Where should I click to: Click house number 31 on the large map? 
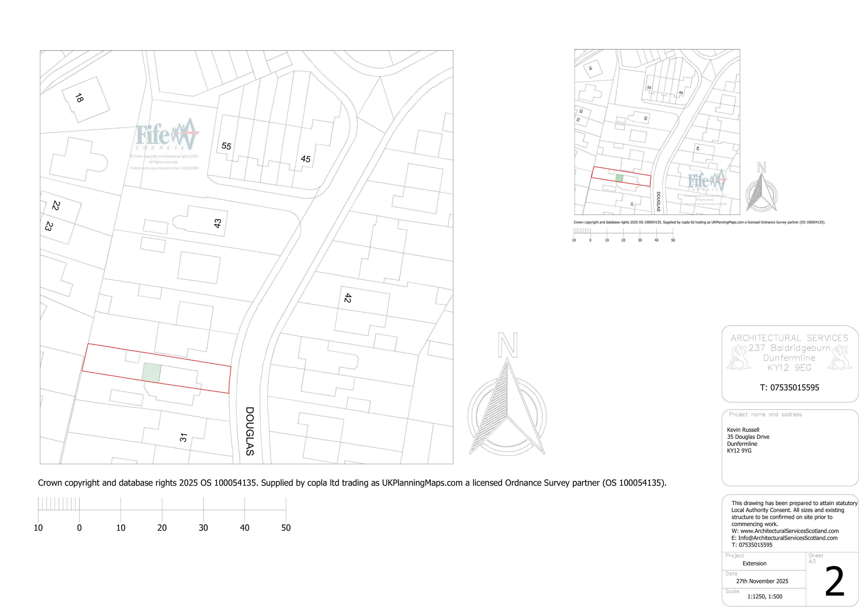[183, 438]
